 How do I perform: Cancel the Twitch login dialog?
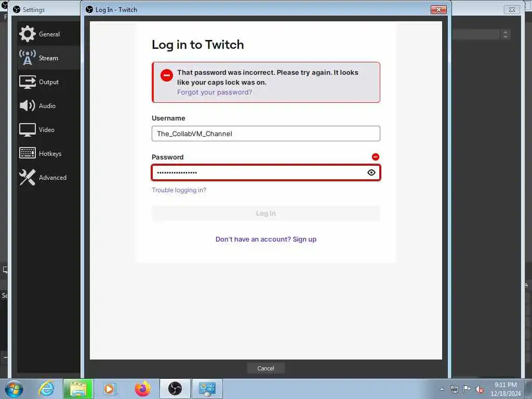pos(265,368)
